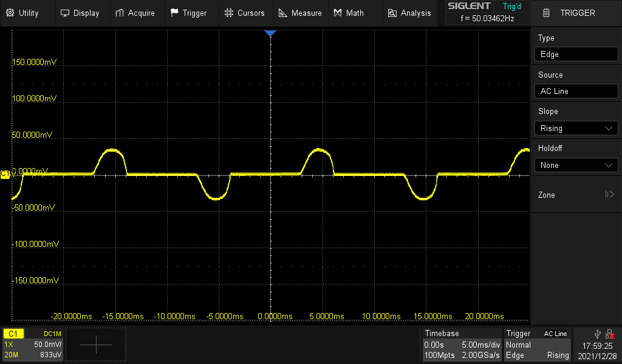The image size is (622, 364).
Task: Click the Cursors crosshair grid icon
Action: pyautogui.click(x=229, y=13)
